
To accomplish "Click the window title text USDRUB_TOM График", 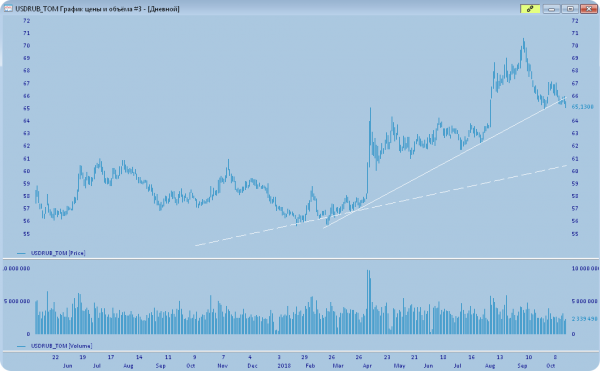I will pyautogui.click(x=48, y=9).
